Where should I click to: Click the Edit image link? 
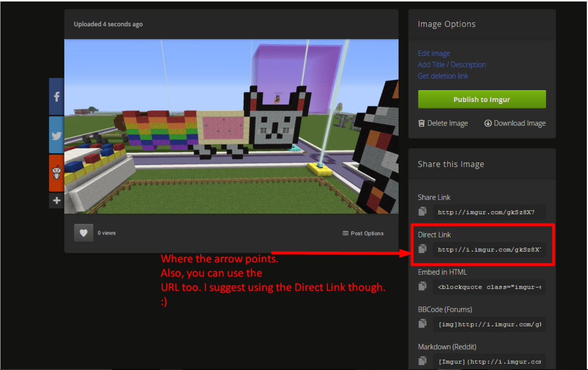[x=434, y=53]
